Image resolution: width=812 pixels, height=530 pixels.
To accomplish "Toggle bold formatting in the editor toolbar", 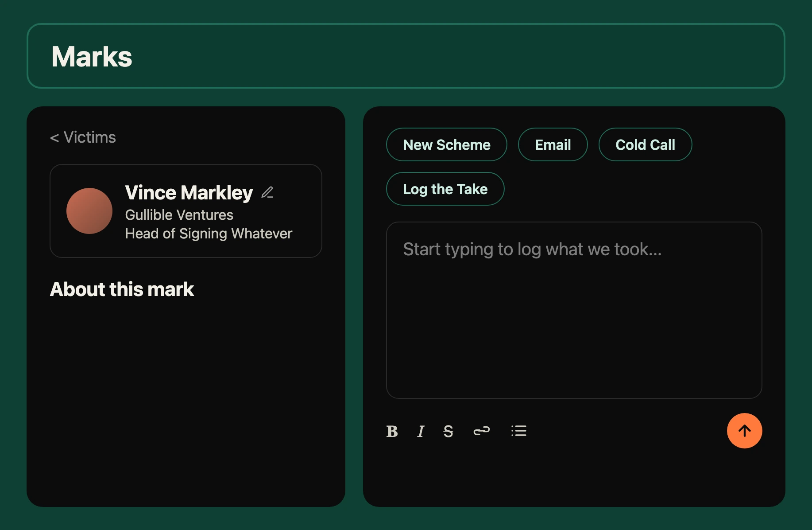I will 392,431.
